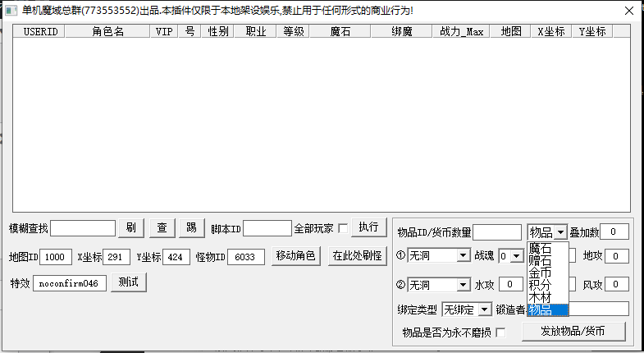Select 金币 from the open dropdown list
The height and width of the screenshot is (353, 644).
click(x=548, y=273)
